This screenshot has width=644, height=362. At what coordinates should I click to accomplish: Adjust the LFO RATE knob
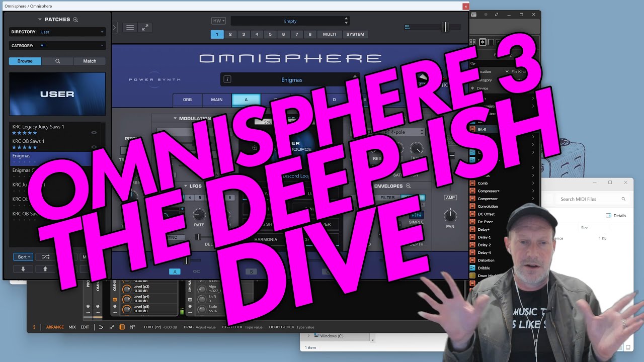pyautogui.click(x=199, y=215)
